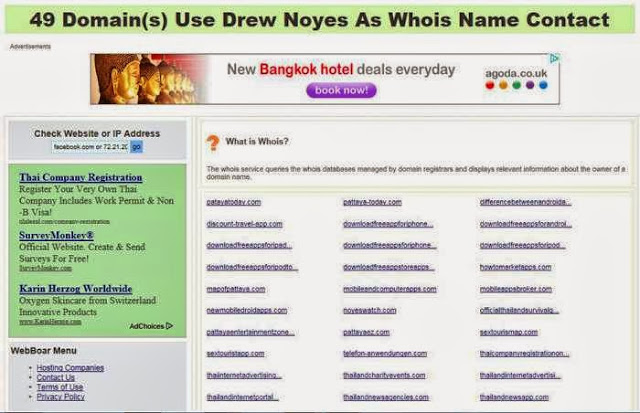Open the downloadfreeappstoreapps... link
This screenshot has width=640, height=413.
tap(389, 267)
